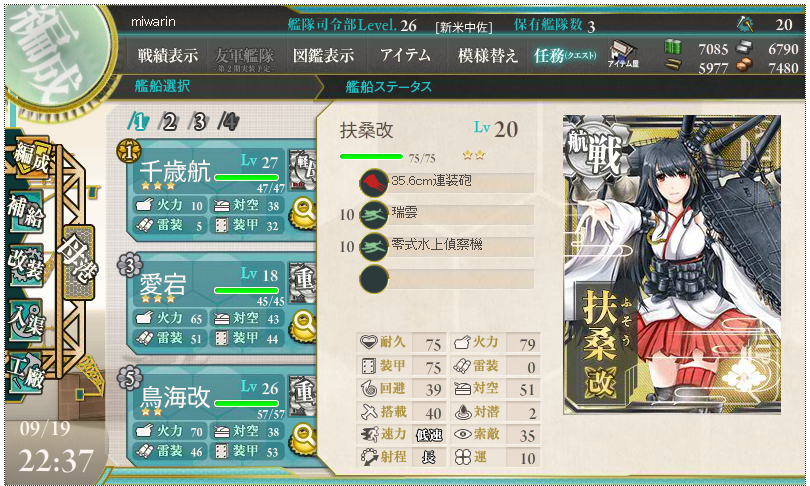Open the 入渠 (Docking) sidebar icon

coord(25,321)
